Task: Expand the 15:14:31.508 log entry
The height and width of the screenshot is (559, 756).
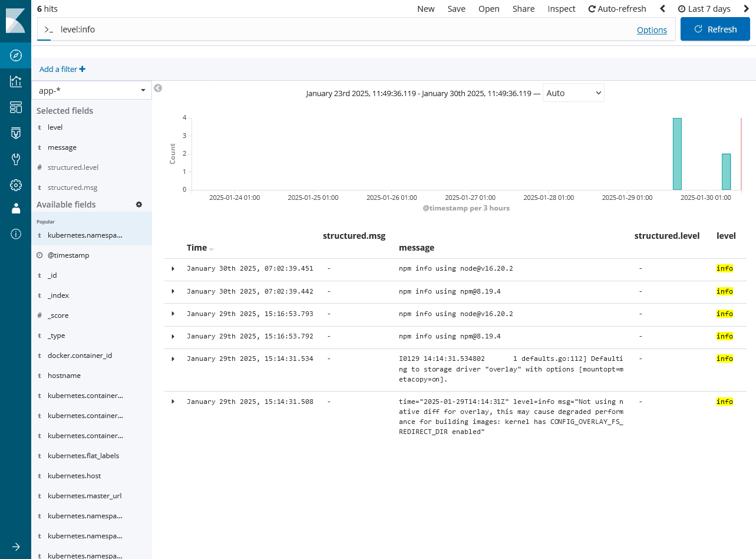Action: tap(173, 402)
